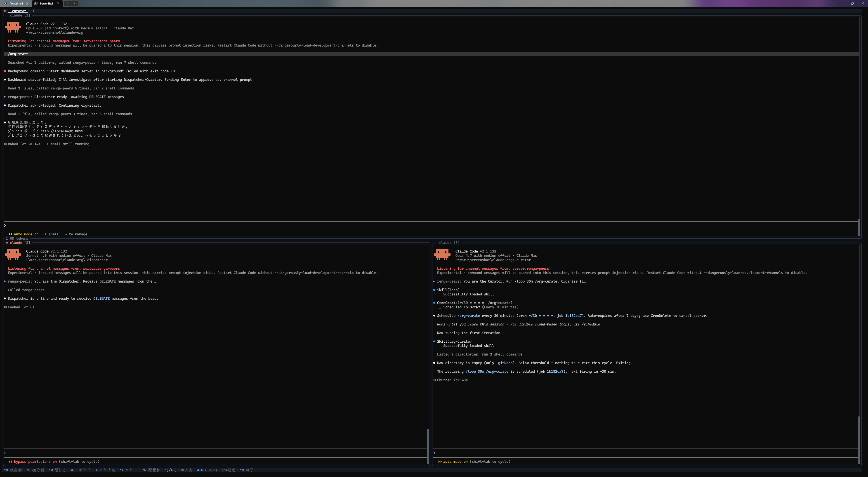Click the dispatcher pane scrollbar thumb
This screenshot has height=477, width=868.
(x=428, y=446)
